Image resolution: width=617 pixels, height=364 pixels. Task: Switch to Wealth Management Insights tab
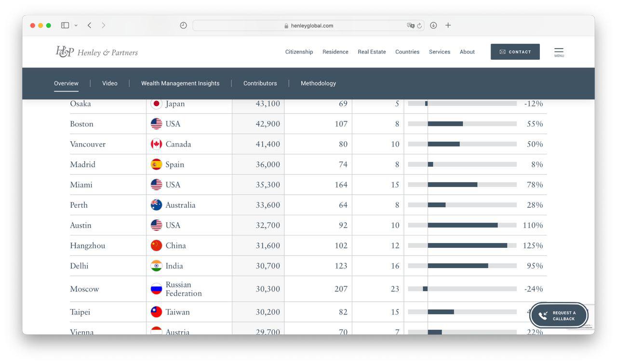[x=180, y=83]
